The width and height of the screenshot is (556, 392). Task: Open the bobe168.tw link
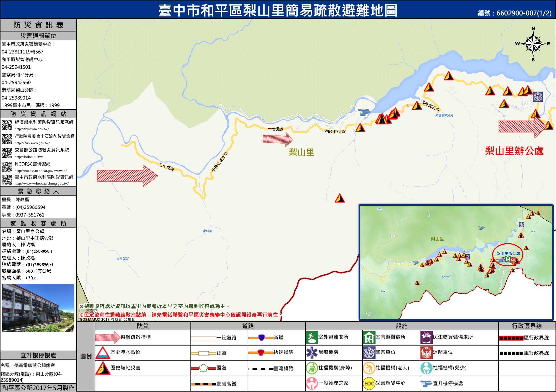tap(29, 157)
